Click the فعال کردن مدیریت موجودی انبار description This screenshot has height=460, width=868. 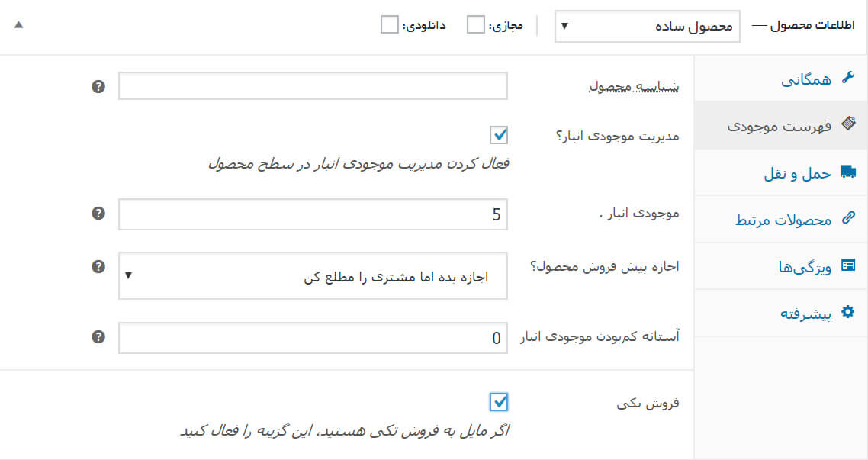[358, 164]
